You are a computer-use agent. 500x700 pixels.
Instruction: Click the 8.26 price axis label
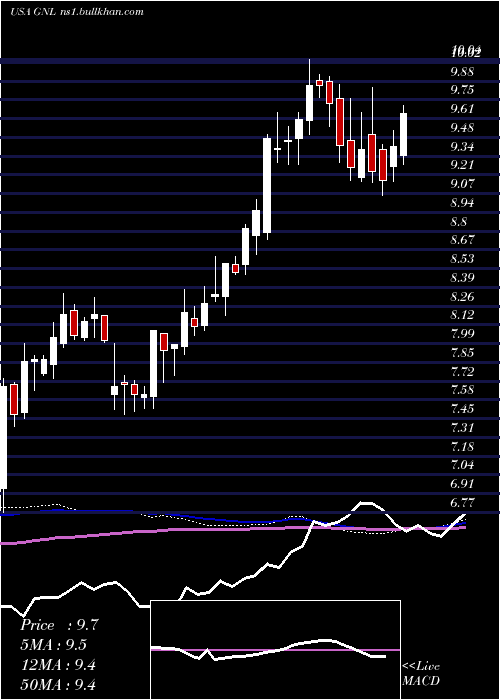[x=464, y=296]
